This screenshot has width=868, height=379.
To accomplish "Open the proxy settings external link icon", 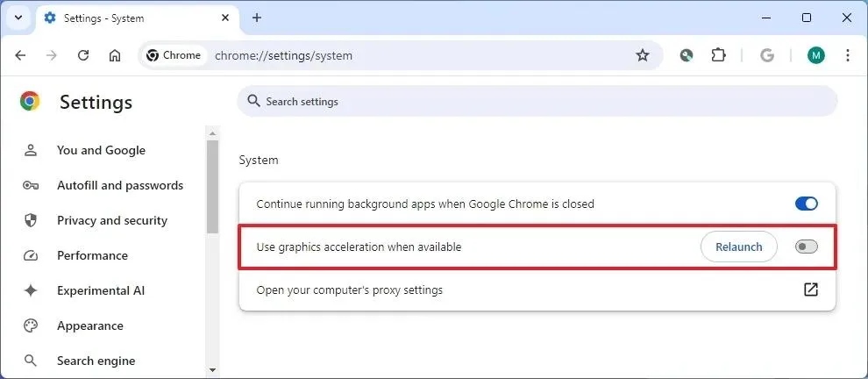I will tap(811, 290).
